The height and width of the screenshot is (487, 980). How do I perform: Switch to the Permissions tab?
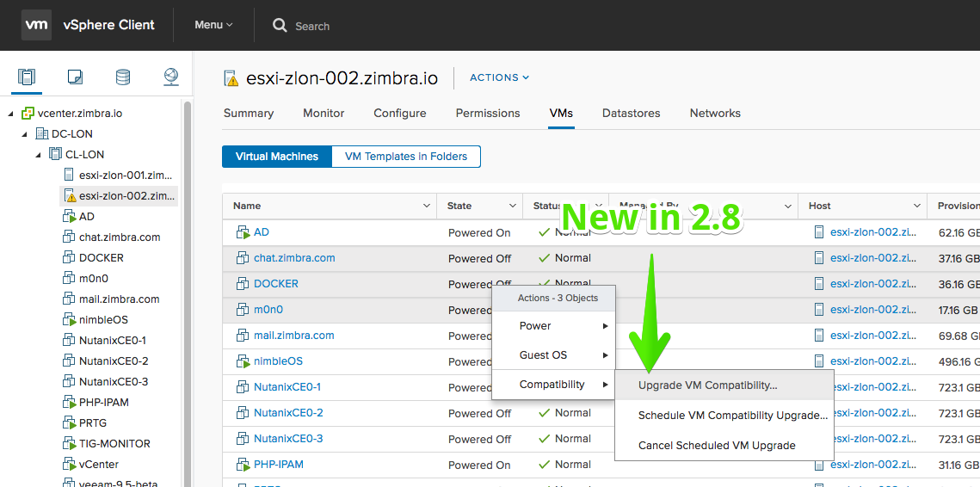[488, 114]
